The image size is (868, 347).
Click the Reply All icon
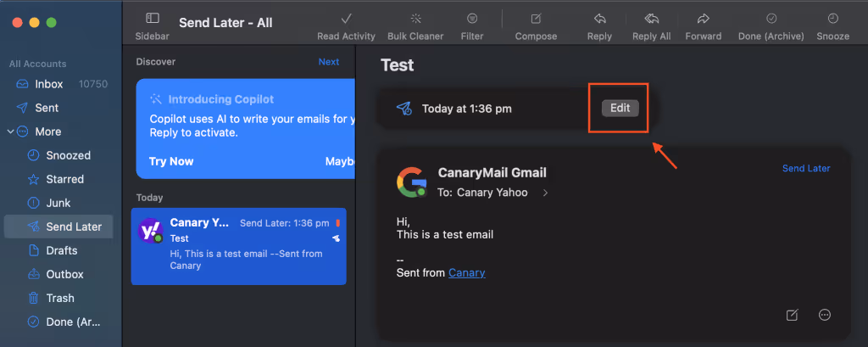[652, 19]
